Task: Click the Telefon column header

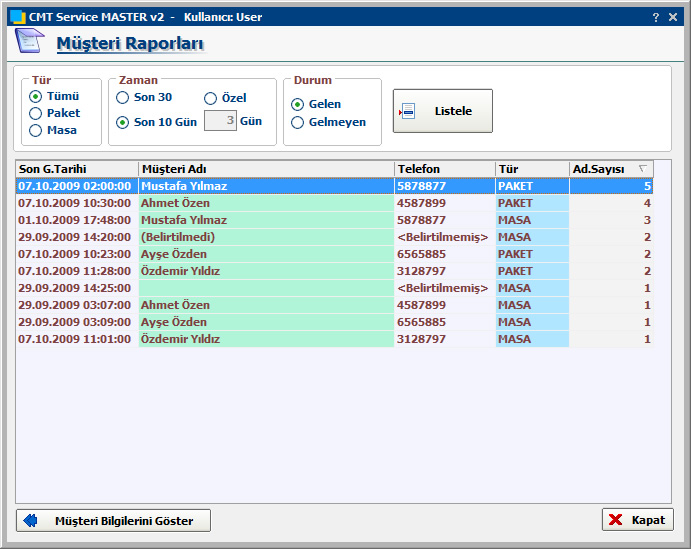Action: point(444,169)
